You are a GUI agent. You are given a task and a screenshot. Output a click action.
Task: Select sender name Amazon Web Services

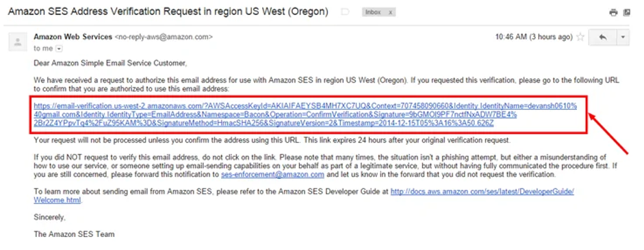pos(73,37)
